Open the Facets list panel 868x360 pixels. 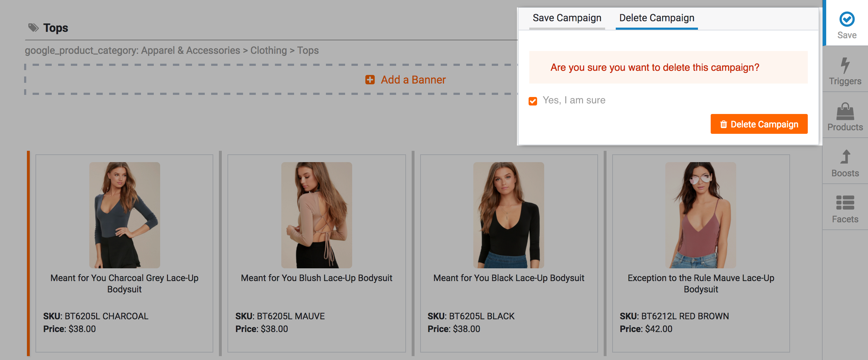[845, 202]
